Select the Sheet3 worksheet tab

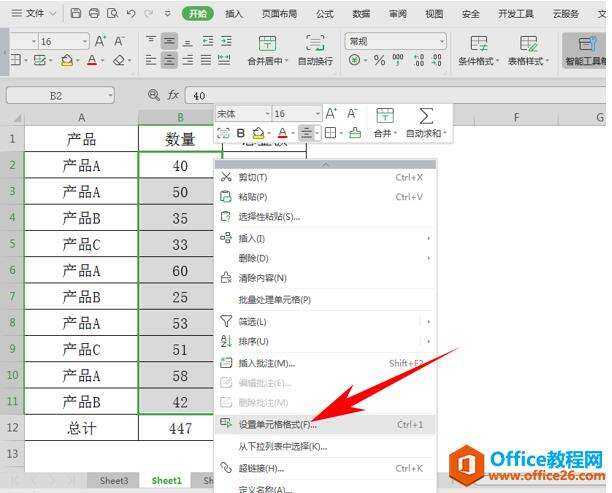[x=114, y=481]
